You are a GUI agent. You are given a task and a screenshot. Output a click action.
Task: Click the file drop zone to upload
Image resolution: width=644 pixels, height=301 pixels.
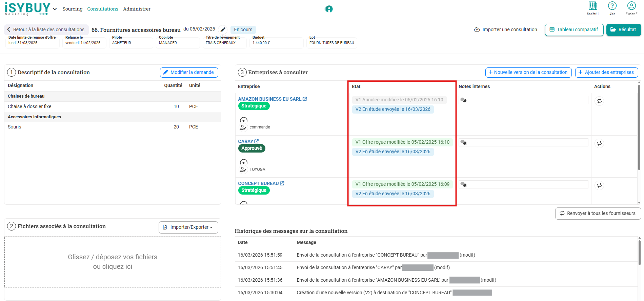click(113, 262)
